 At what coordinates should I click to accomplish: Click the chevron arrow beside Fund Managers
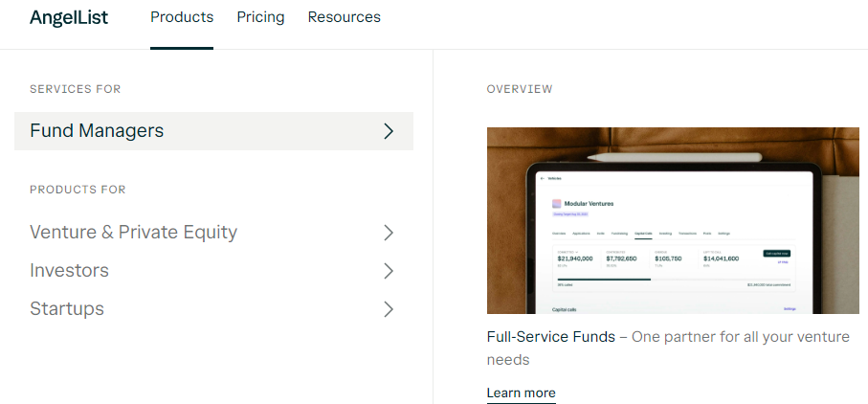(x=389, y=131)
